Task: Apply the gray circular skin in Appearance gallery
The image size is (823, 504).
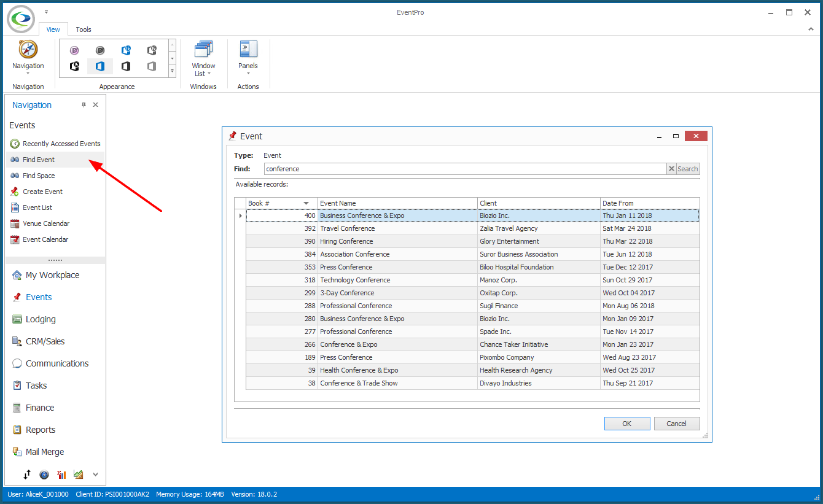Action: pos(100,50)
